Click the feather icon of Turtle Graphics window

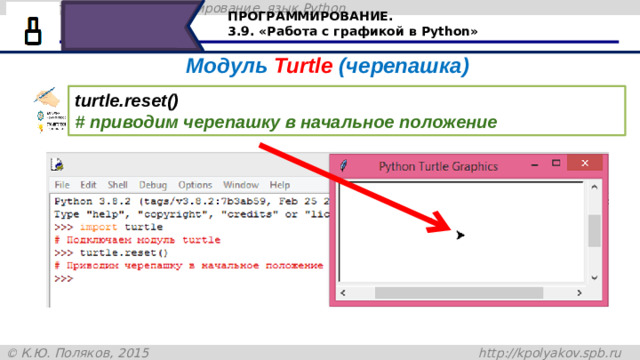point(344,166)
